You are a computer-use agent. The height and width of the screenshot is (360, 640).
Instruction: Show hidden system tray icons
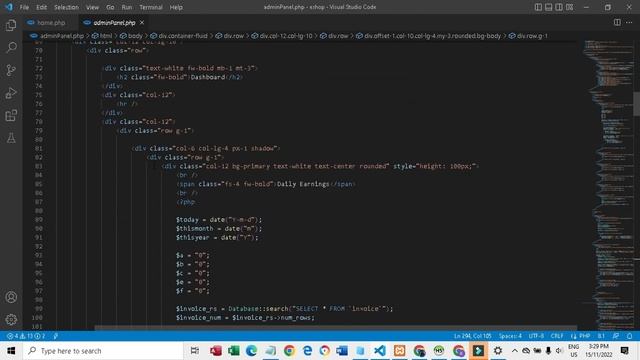click(x=514, y=351)
